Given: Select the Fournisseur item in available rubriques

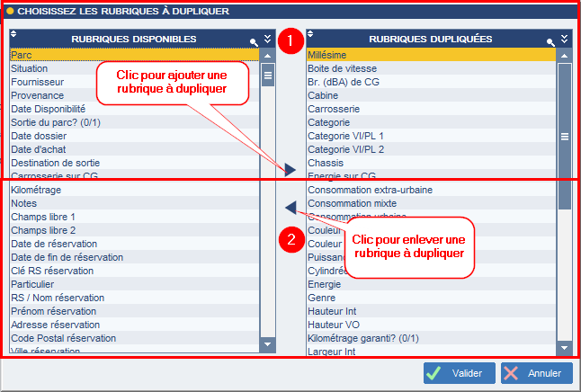Looking at the screenshot, I should (x=135, y=82).
